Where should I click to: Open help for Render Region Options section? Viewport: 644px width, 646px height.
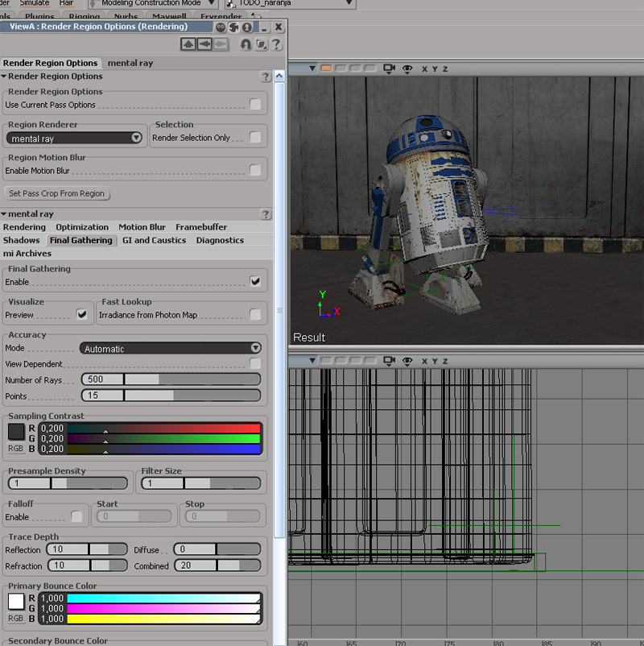266,77
